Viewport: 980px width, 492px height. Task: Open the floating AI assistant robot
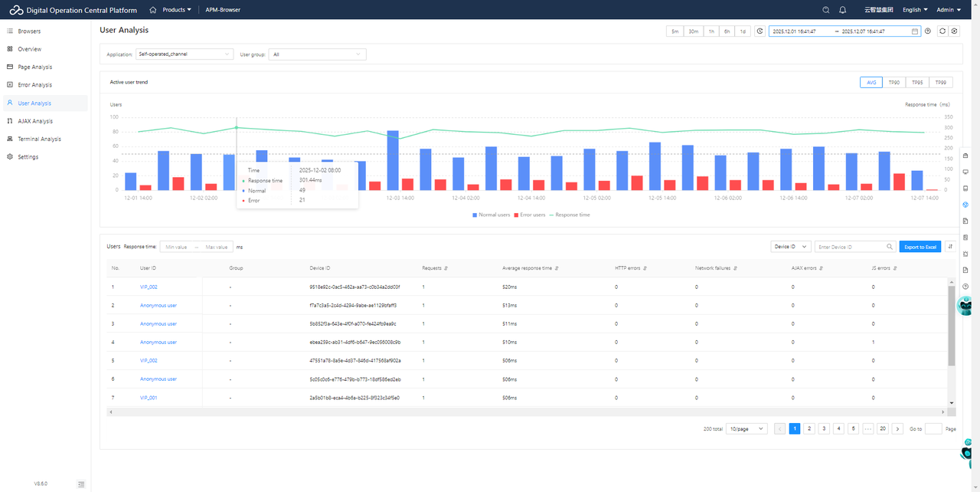click(x=965, y=306)
